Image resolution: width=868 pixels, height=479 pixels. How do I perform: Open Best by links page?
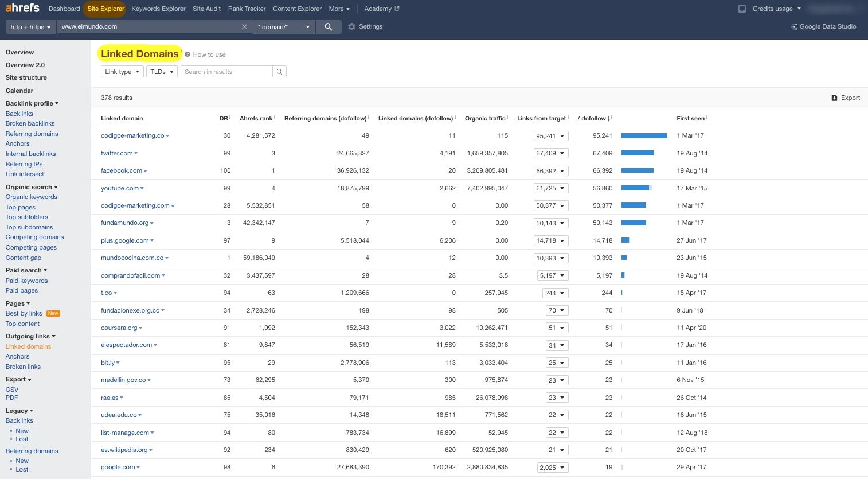pos(24,313)
